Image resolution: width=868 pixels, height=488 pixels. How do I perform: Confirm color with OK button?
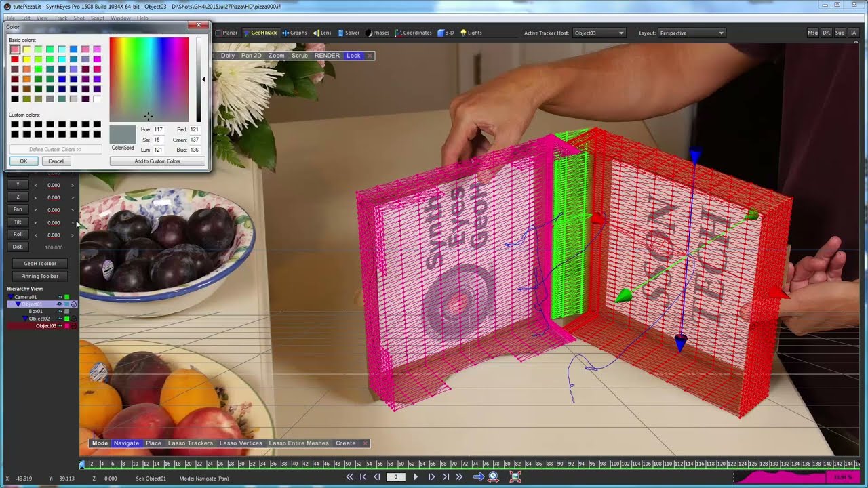click(24, 161)
